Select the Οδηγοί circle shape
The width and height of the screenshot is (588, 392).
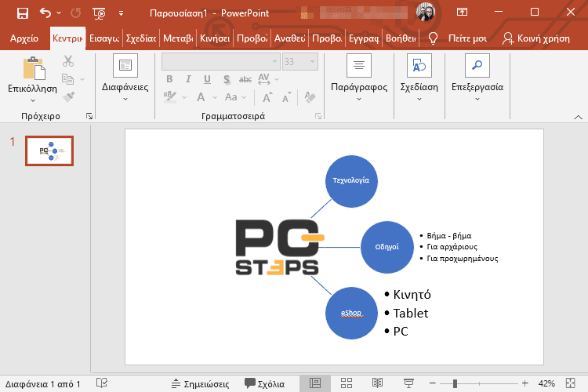387,247
